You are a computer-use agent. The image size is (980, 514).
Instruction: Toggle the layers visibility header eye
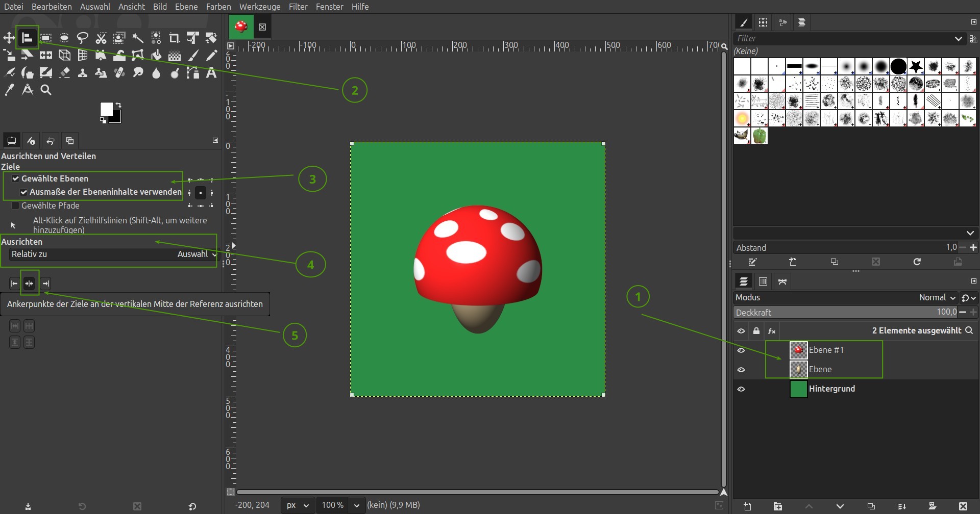(741, 331)
